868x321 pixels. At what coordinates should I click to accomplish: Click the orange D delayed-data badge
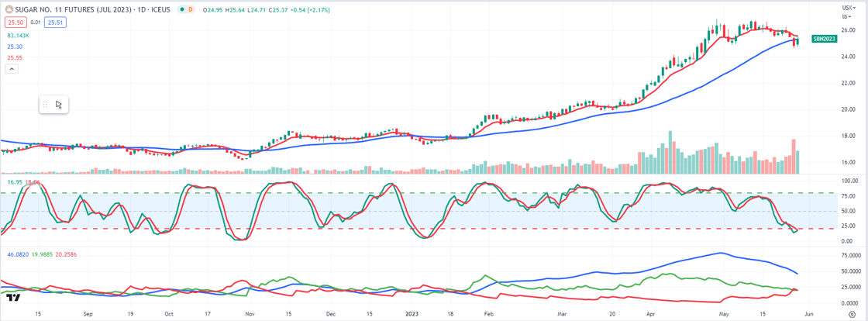pos(191,10)
